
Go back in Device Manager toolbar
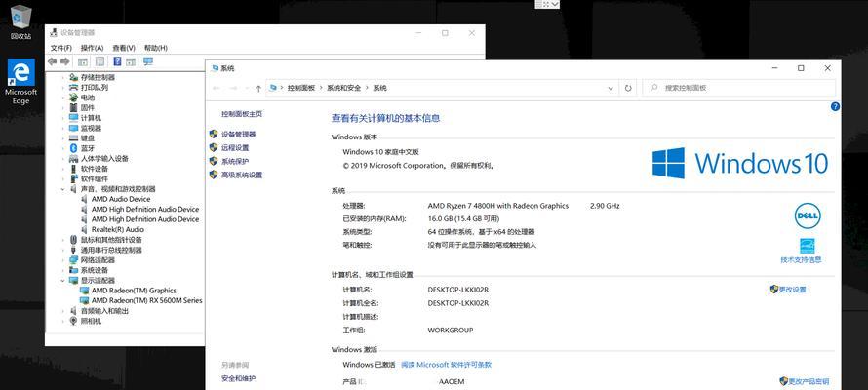[x=53, y=61]
